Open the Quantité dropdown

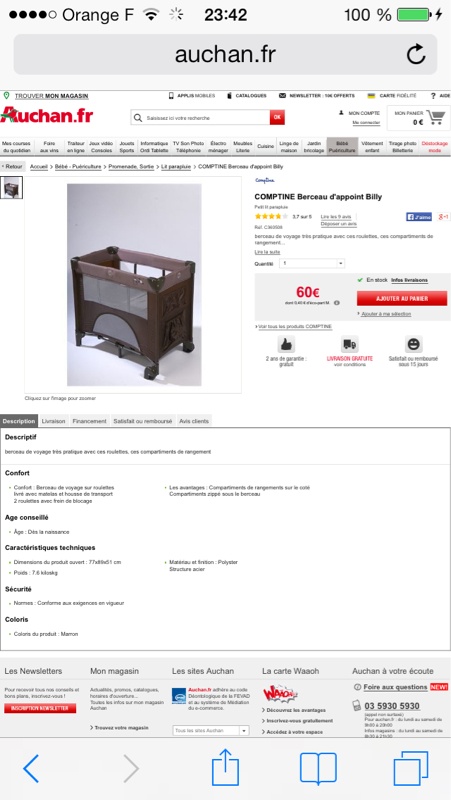312,263
